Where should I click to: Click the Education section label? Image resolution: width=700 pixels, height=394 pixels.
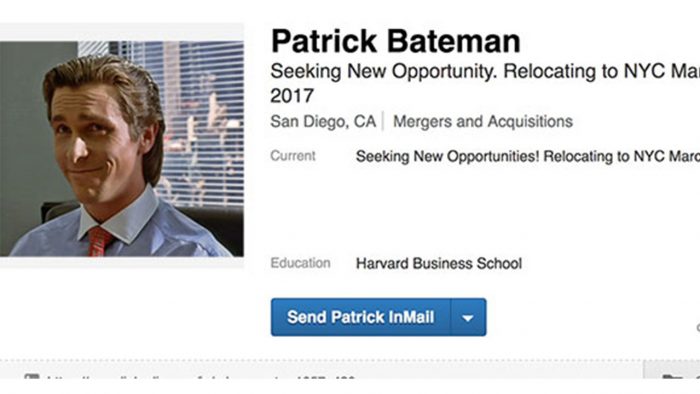(300, 263)
